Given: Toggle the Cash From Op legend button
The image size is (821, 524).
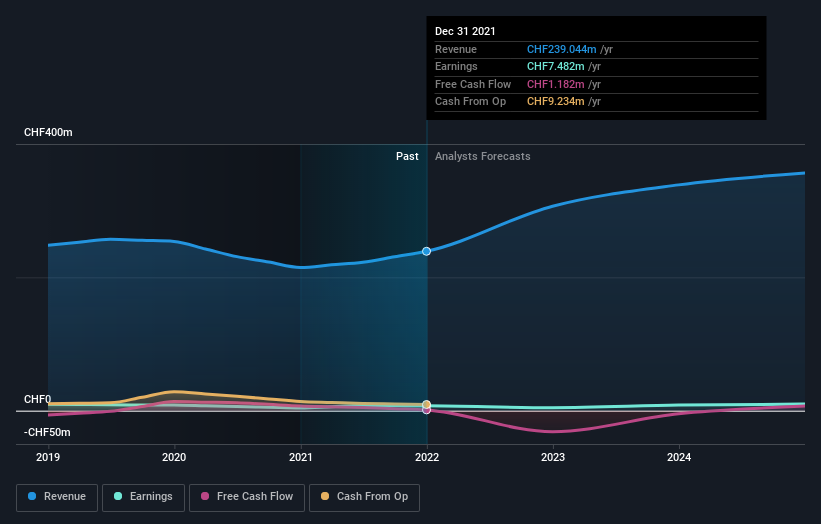Looking at the screenshot, I should [364, 497].
